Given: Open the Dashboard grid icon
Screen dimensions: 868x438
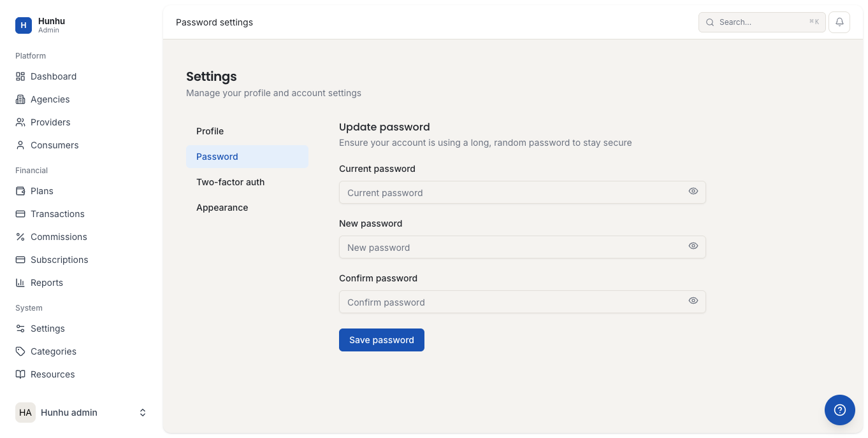Looking at the screenshot, I should [x=20, y=76].
